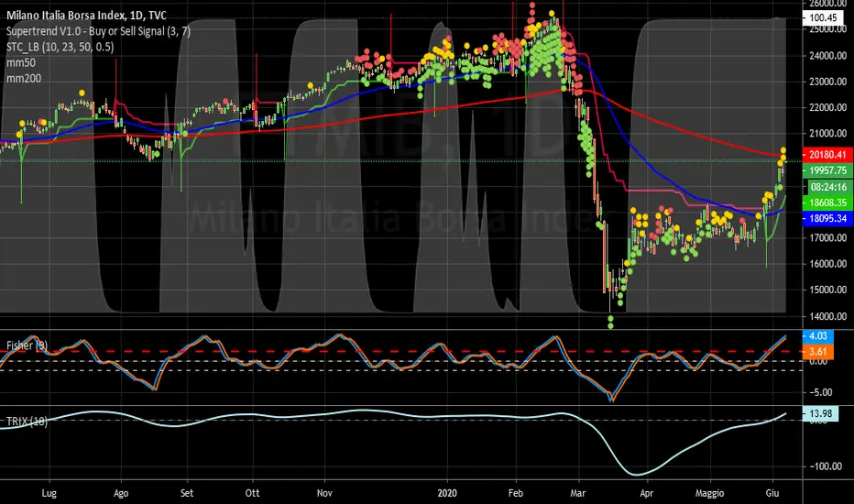Click the Ago time axis label
The image size is (854, 504).
coord(121,493)
